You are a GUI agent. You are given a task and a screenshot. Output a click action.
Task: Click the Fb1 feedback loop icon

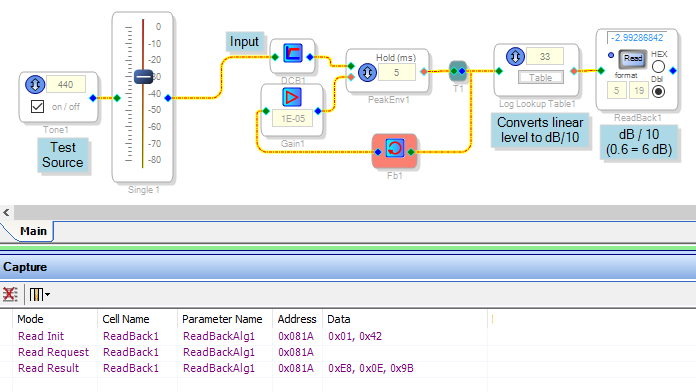click(394, 148)
